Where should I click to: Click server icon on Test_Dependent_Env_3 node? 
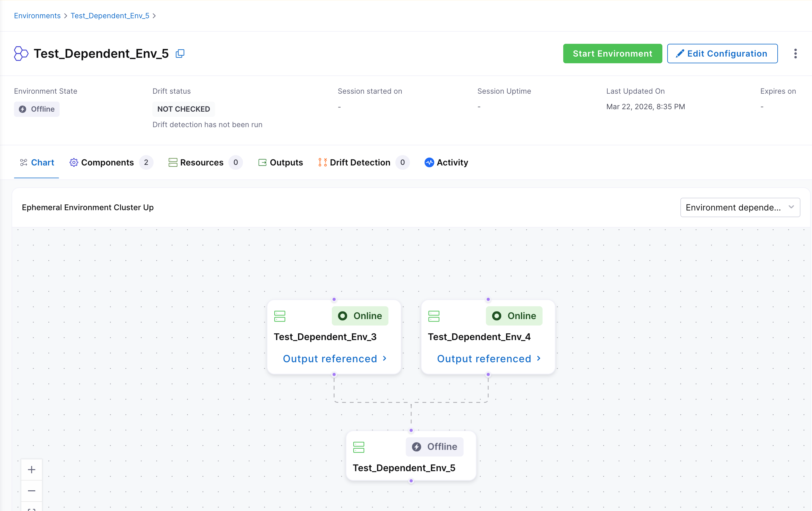coord(279,316)
